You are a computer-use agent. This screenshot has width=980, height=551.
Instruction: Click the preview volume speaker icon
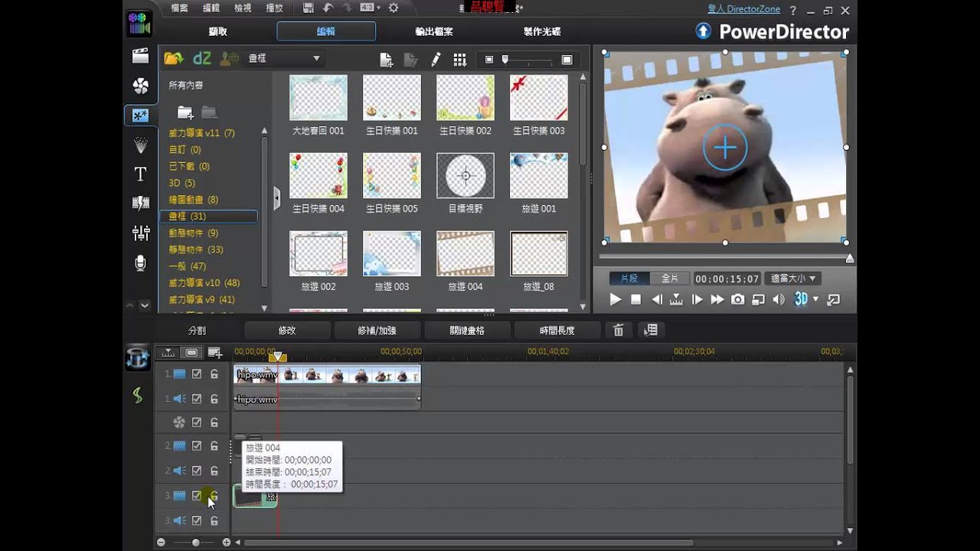[x=778, y=299]
